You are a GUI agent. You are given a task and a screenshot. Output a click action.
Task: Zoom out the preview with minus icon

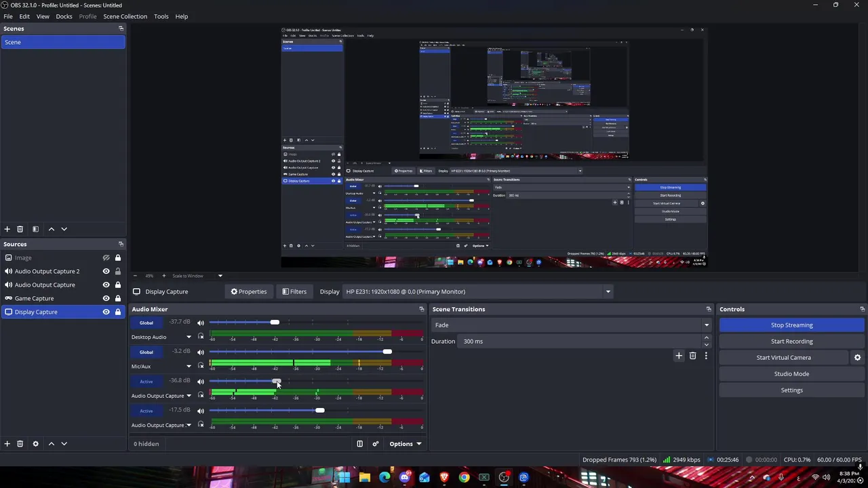[134, 276]
